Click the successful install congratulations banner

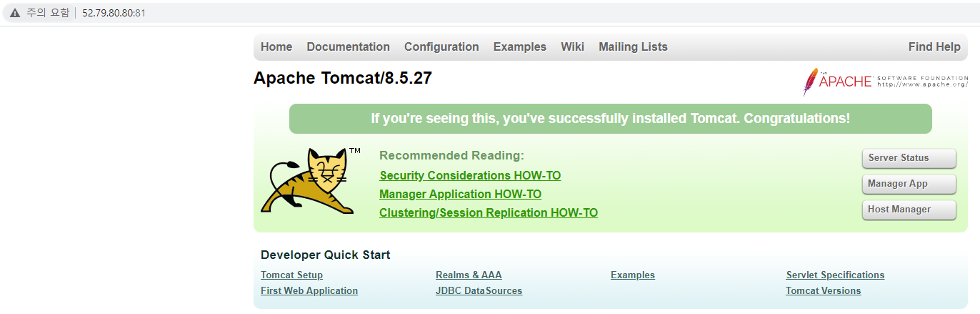coord(611,119)
